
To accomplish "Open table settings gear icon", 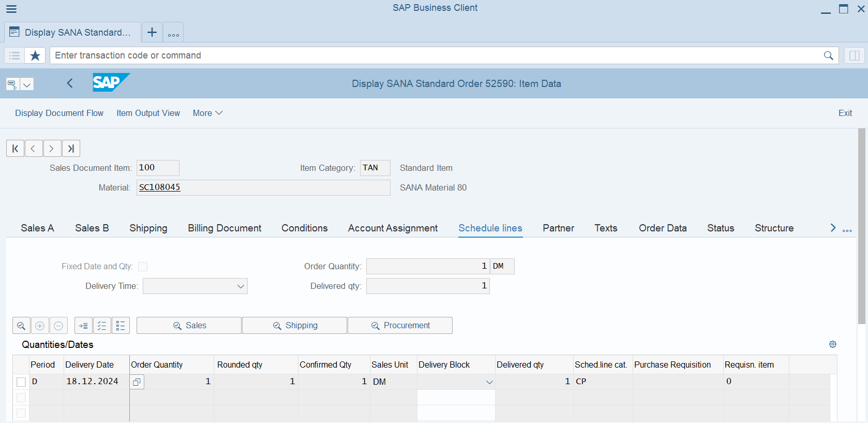I will [x=833, y=344].
